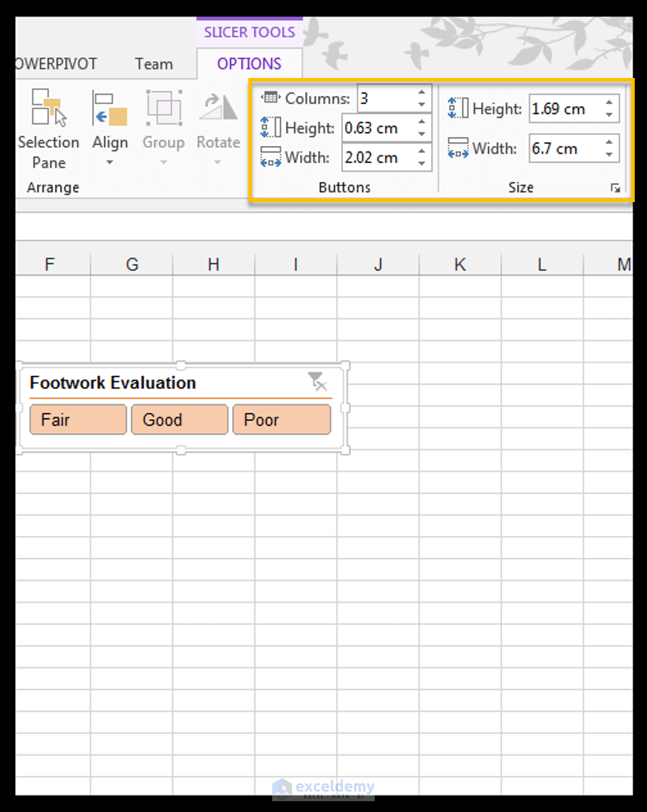Increase Columns using the up stepper
This screenshot has height=812, width=647.
click(422, 92)
